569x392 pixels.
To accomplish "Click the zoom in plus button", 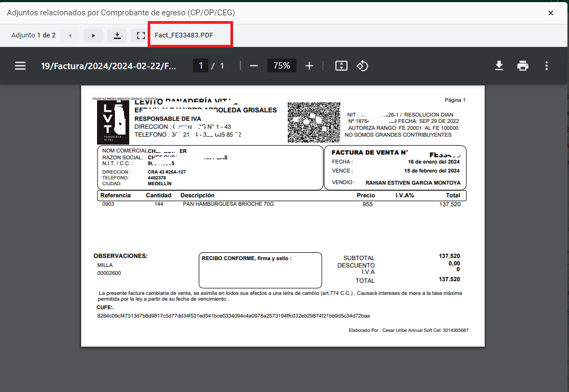I will [309, 66].
